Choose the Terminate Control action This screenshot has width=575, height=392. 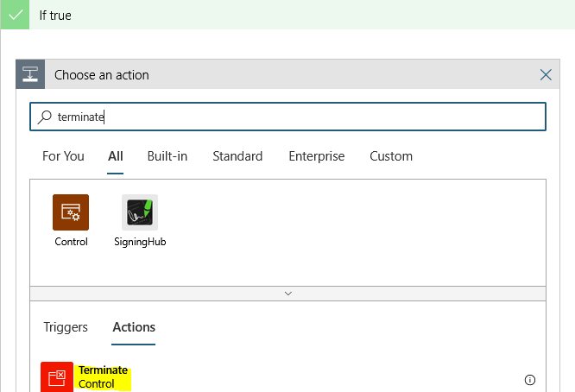[x=287, y=377]
